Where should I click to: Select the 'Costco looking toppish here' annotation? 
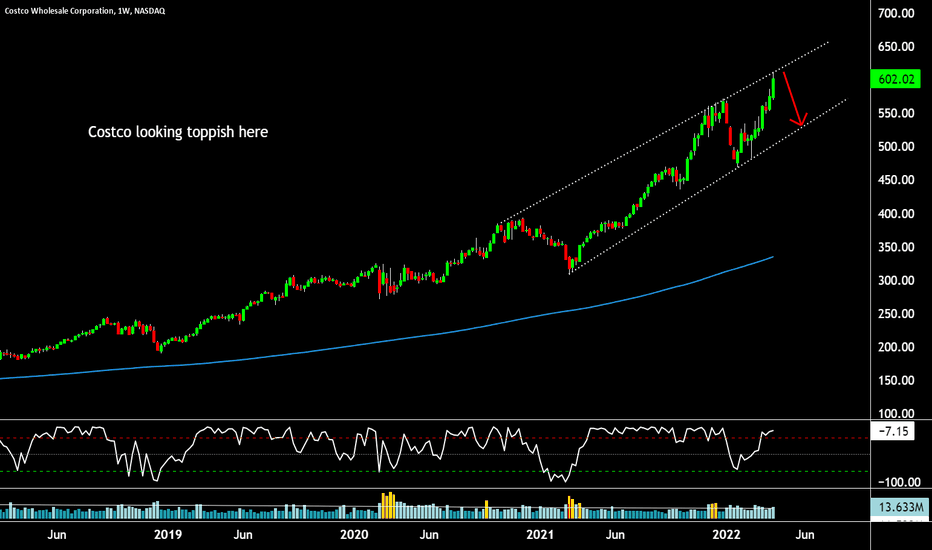(178, 132)
